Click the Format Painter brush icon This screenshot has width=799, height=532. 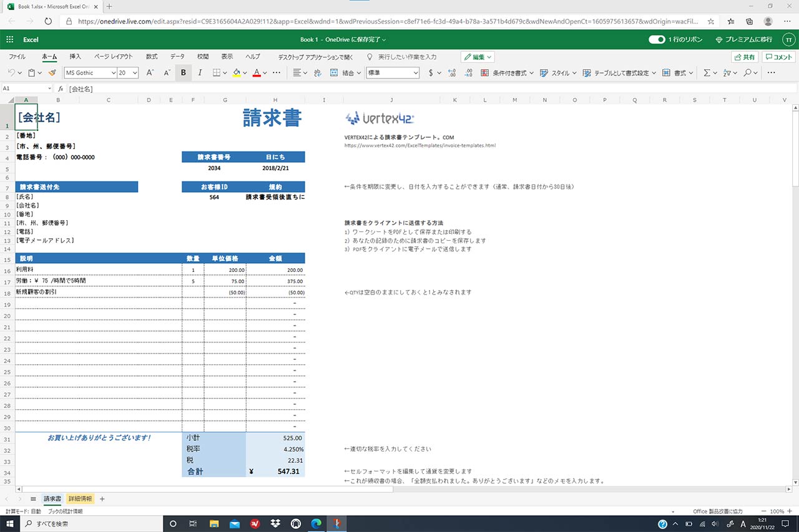(52, 73)
